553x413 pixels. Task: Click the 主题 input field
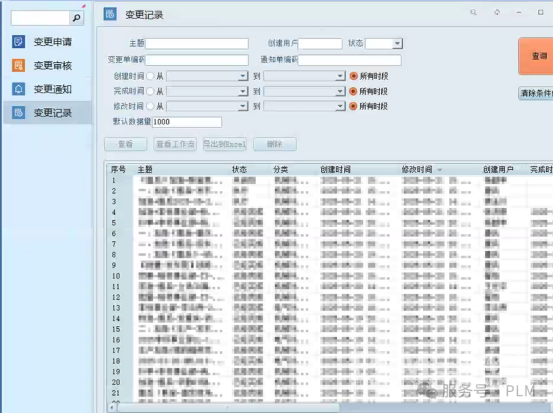tap(197, 43)
